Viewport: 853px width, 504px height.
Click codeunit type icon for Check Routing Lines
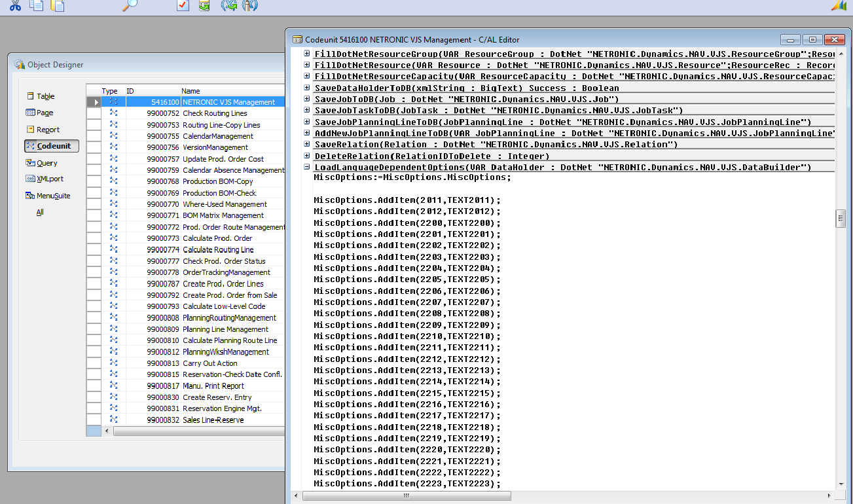(113, 113)
